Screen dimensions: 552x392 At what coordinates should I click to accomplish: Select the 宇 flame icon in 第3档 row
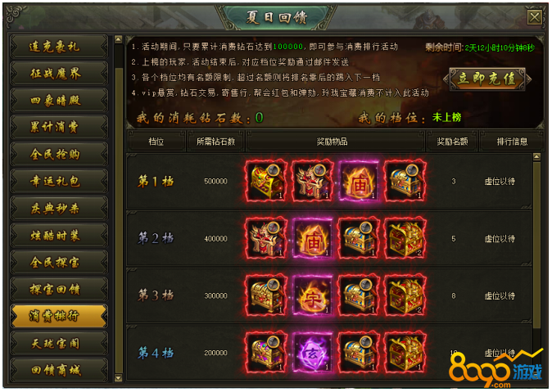point(313,295)
